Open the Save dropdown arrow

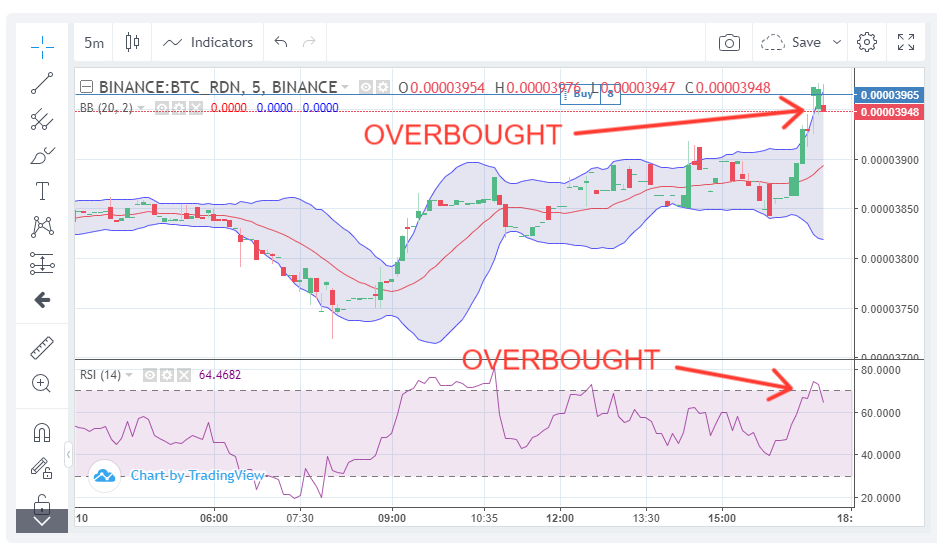[x=837, y=42]
